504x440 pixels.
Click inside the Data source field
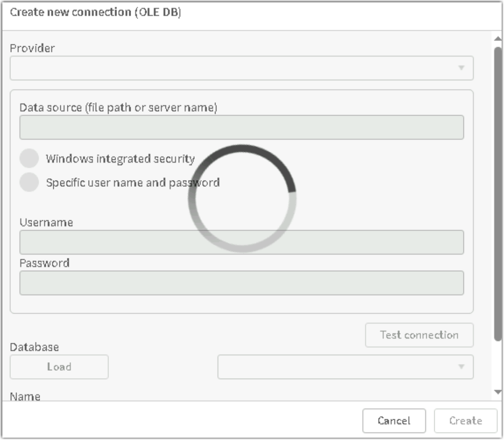(x=241, y=127)
